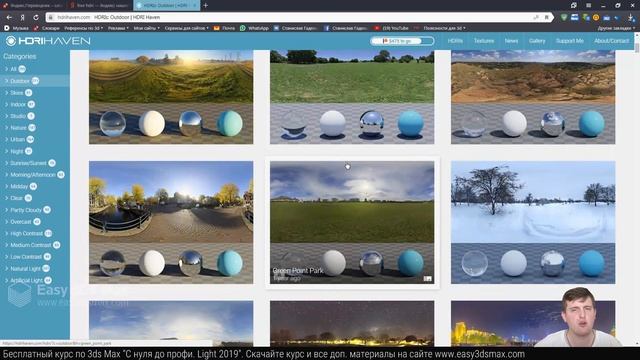Select the All category
640x360 pixels.
click(35, 69)
